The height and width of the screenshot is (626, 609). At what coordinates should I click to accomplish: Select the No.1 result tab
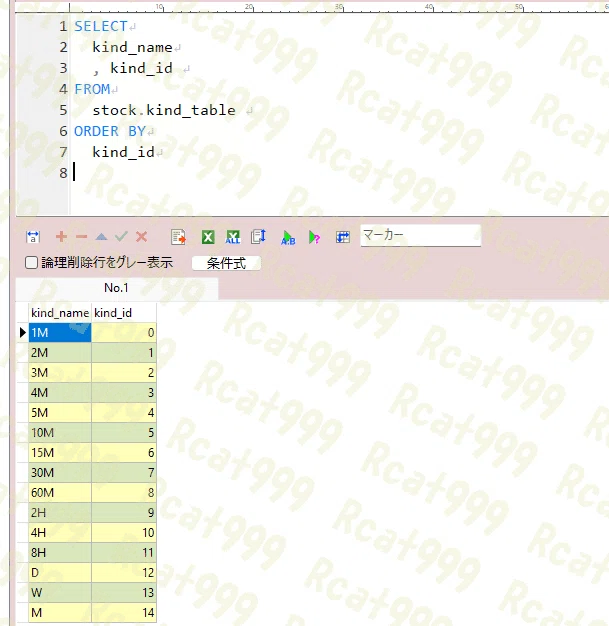117,288
